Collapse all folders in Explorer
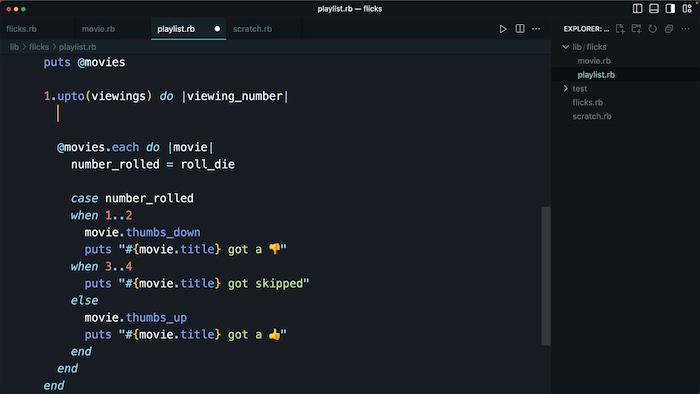Screen dimensions: 700x394 669,29
